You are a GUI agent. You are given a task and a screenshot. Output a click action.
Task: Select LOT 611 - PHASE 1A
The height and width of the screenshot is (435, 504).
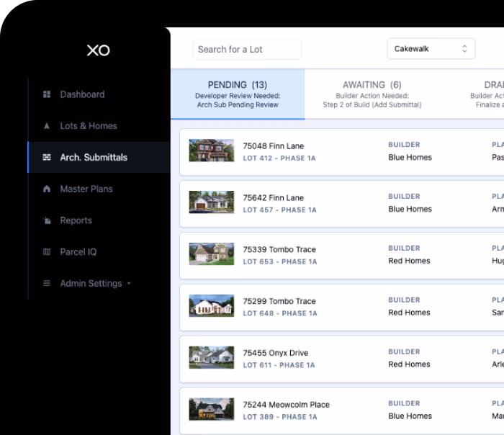coord(279,365)
